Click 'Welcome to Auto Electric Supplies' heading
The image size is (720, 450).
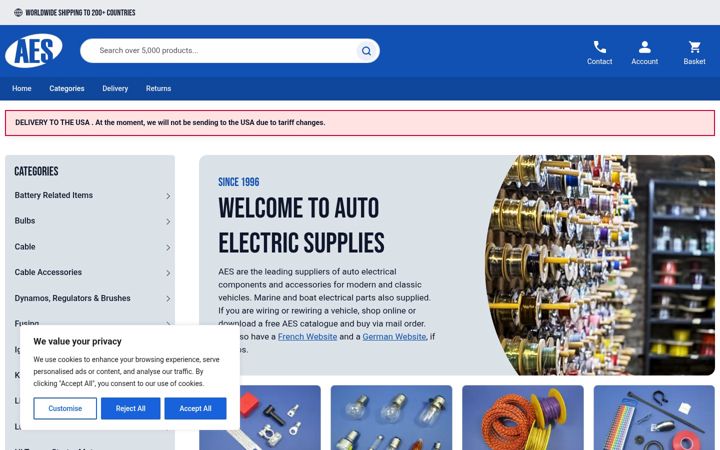[x=301, y=225]
